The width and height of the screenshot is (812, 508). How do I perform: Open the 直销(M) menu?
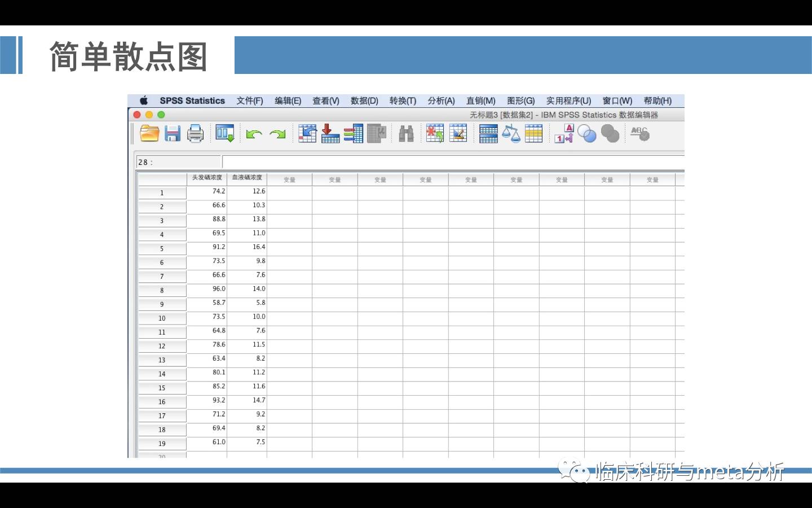click(x=480, y=100)
